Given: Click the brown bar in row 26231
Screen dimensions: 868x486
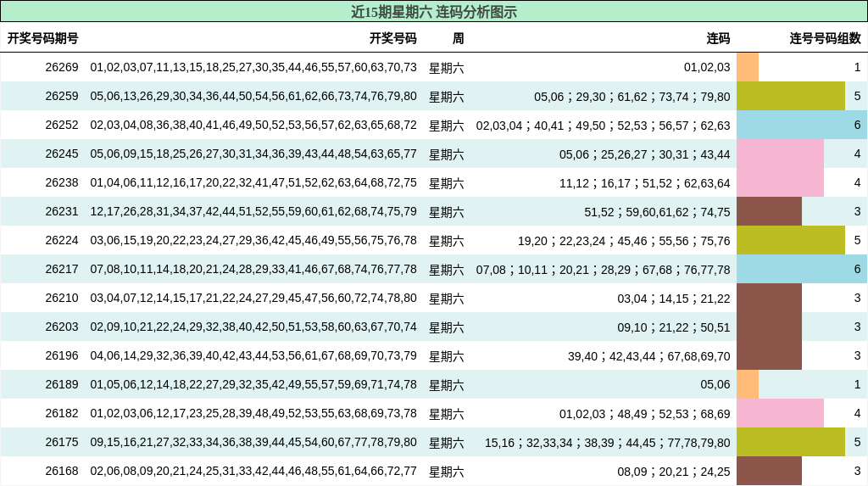Looking at the screenshot, I should tap(769, 211).
